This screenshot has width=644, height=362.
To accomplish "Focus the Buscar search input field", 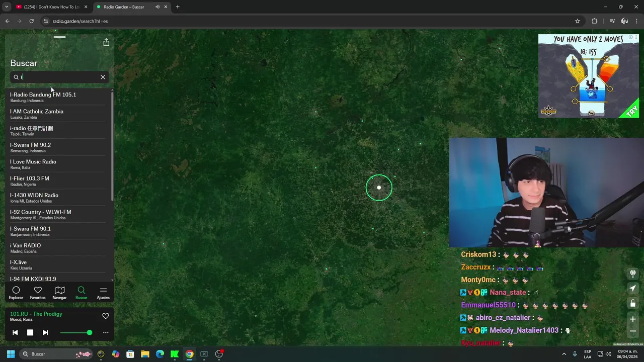I will 59,77.
